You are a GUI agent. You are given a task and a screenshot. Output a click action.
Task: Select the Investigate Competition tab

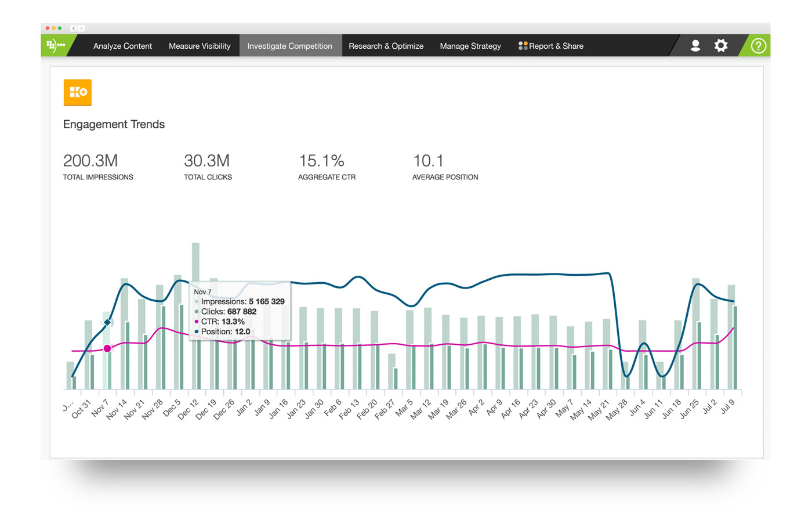point(290,46)
